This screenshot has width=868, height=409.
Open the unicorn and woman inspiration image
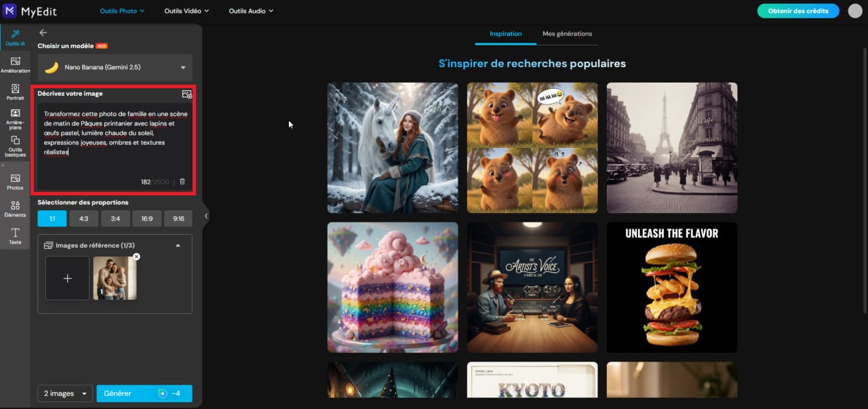click(393, 148)
